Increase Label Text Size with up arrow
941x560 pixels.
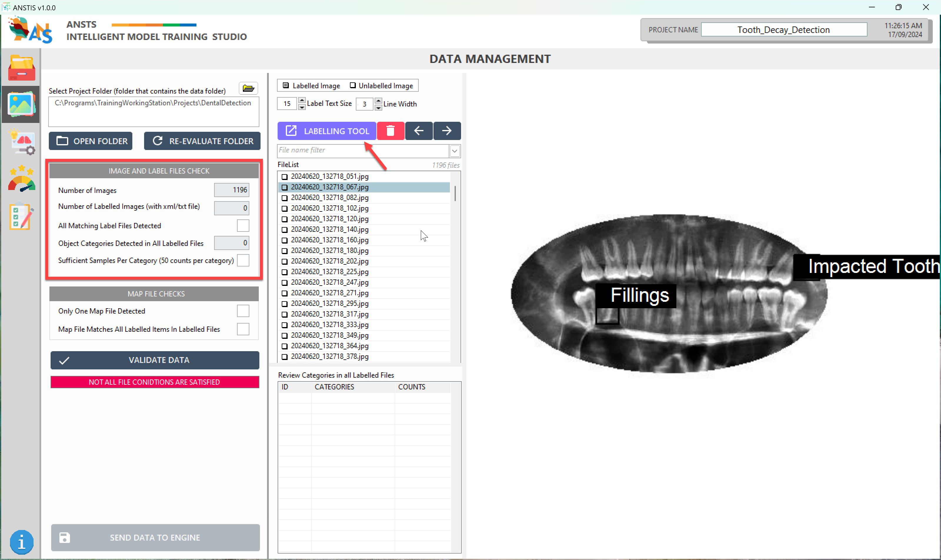pos(302,100)
